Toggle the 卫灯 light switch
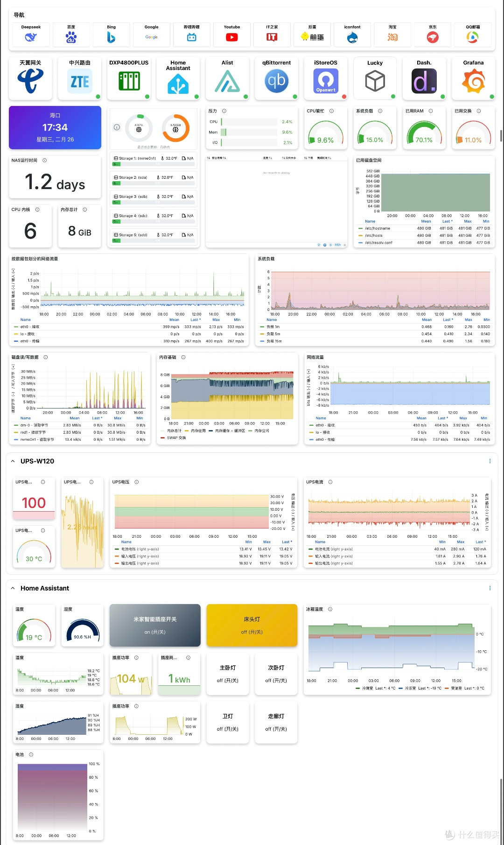 (x=228, y=722)
